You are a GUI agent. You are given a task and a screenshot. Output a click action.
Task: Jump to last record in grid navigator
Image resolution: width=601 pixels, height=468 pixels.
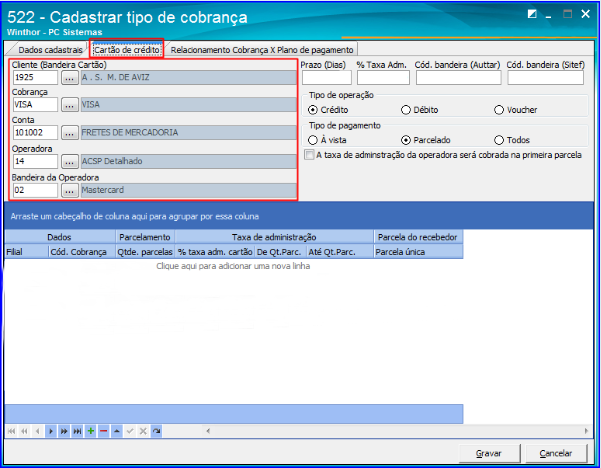78,430
